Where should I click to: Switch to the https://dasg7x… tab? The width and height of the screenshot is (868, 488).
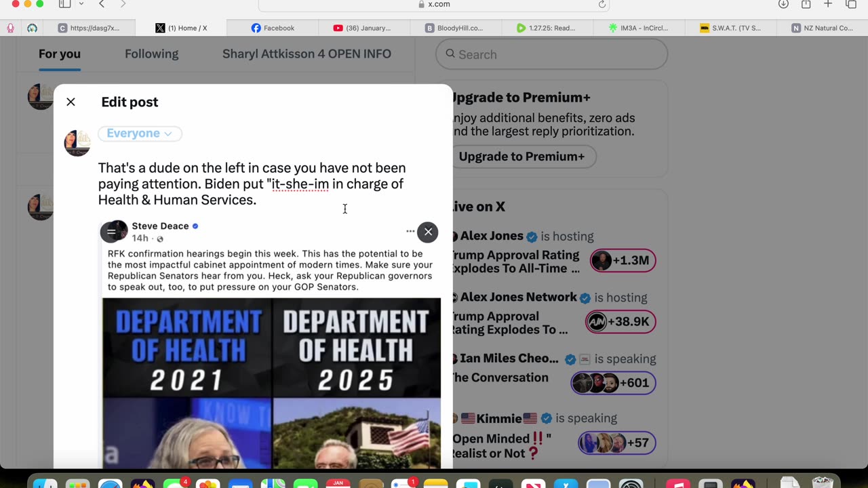click(x=89, y=28)
